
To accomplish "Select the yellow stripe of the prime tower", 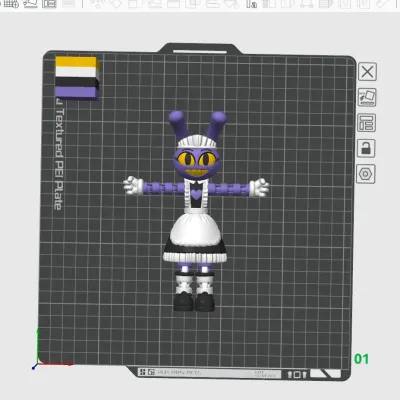I will (x=77, y=62).
